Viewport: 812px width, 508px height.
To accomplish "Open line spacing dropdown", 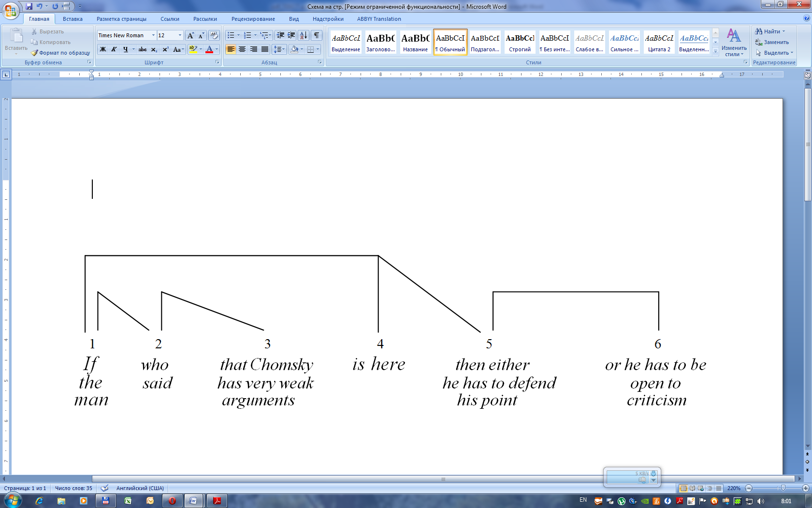I will click(279, 49).
